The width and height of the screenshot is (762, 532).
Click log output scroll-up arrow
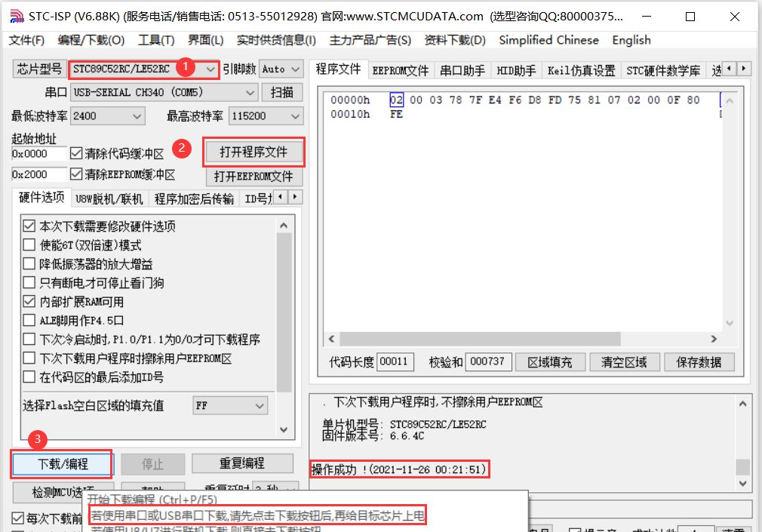coord(742,404)
